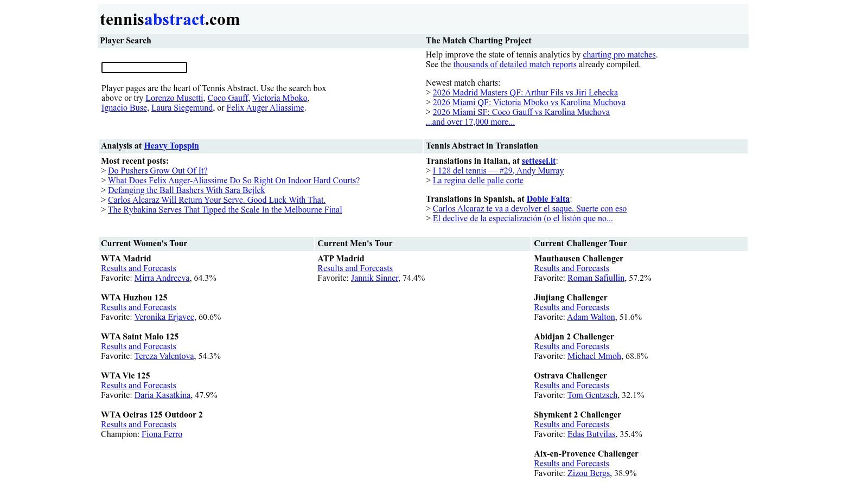Open Ostrava Challenger Results and Forecasts

coord(571,386)
